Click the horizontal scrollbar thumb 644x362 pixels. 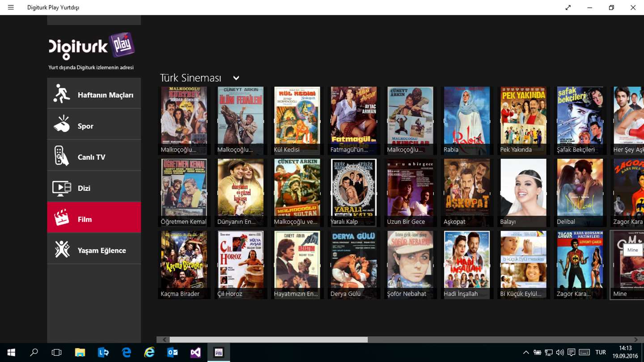click(268, 340)
